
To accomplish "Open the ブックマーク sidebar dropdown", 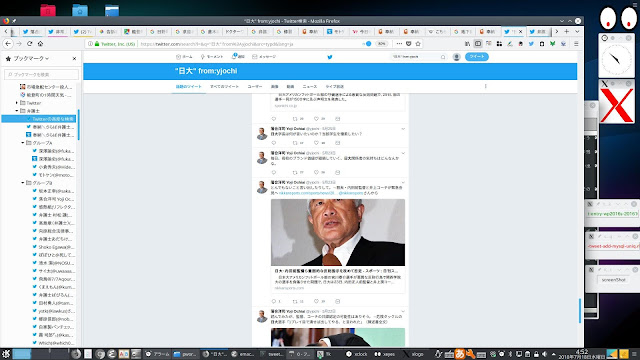I will (31, 59).
